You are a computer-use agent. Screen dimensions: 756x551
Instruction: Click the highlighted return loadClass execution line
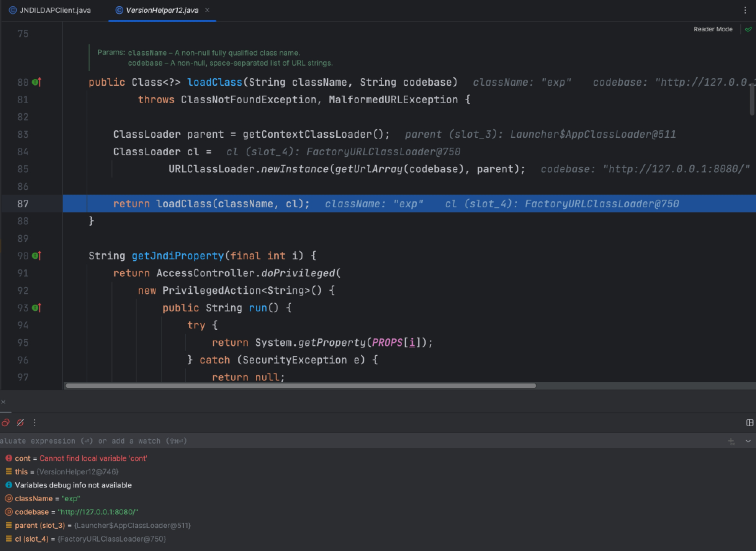(409, 204)
